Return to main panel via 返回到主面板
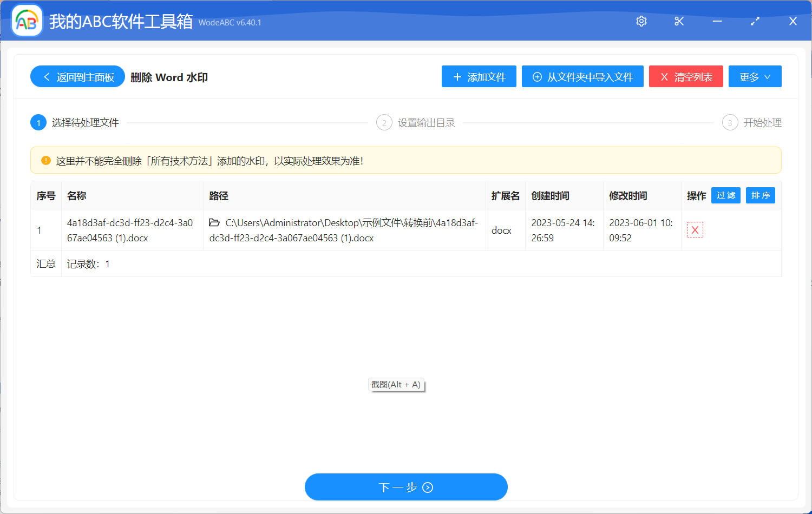 coord(77,76)
